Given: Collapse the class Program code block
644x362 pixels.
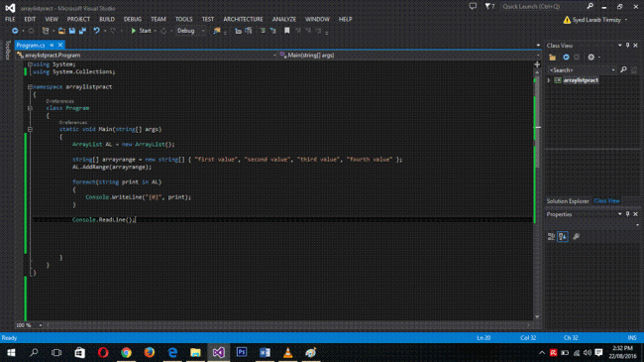Looking at the screenshot, I should 30,108.
